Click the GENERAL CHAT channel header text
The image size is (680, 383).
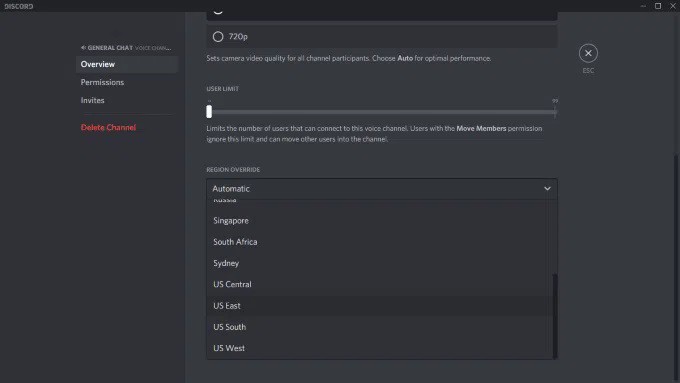110,48
